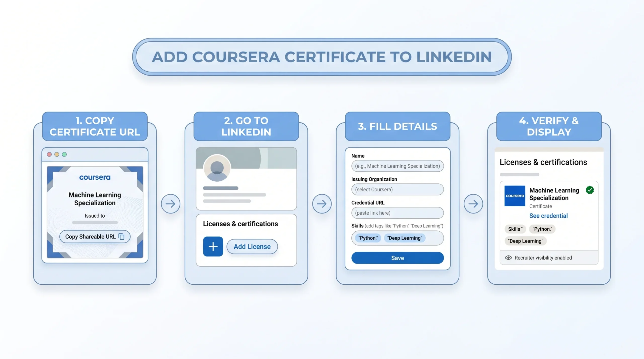Click the LinkedIn profile avatar picture
Image resolution: width=644 pixels, height=359 pixels.
tap(217, 168)
